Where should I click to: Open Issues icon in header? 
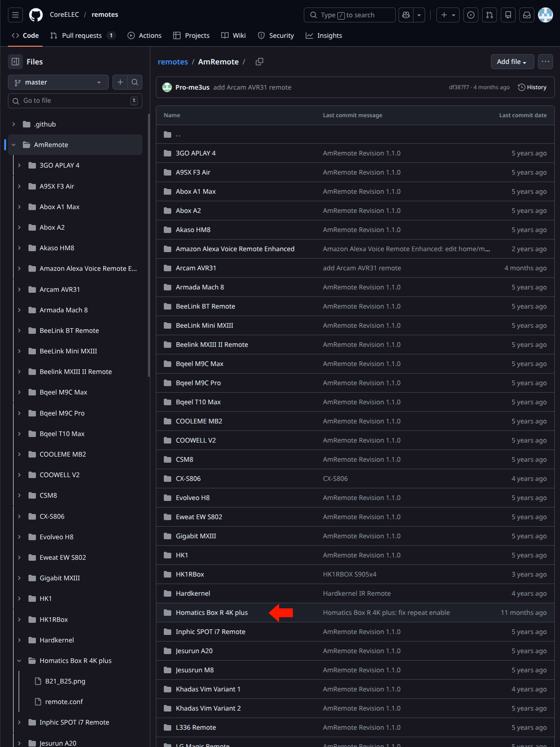click(471, 15)
